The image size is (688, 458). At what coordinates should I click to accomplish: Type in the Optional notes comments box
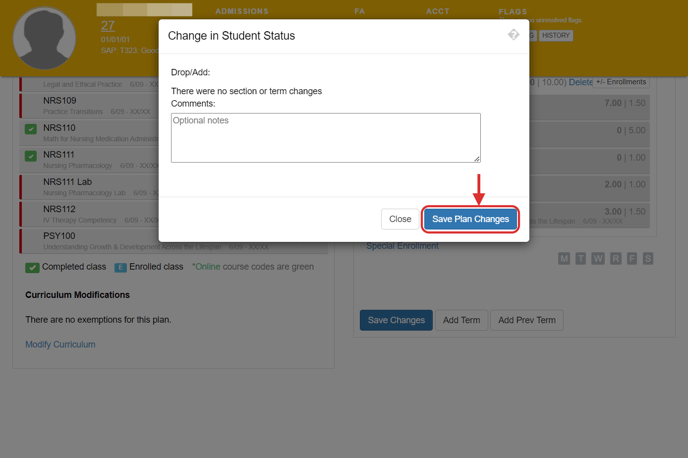pos(325,137)
